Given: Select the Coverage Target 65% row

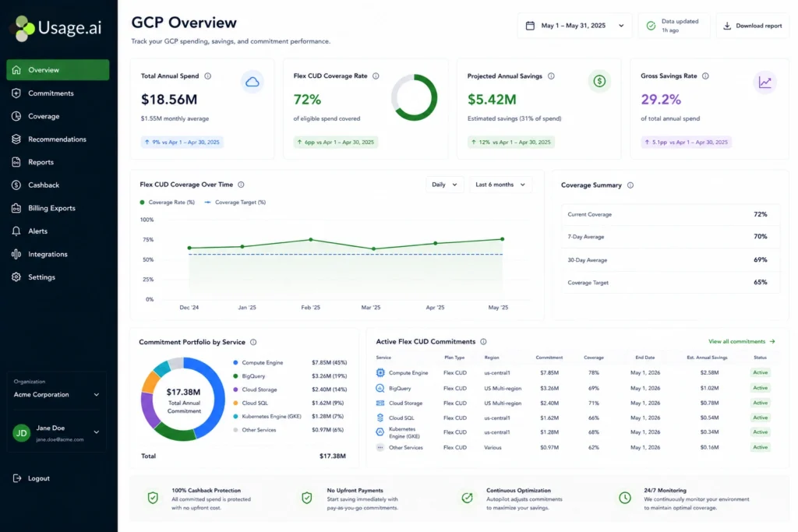Looking at the screenshot, I should click(x=670, y=283).
